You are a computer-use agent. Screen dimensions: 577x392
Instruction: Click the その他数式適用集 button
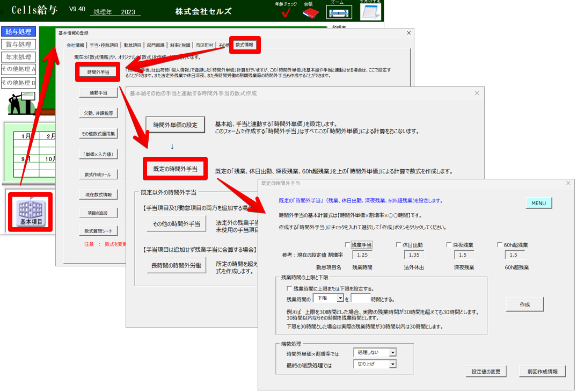tap(98, 134)
